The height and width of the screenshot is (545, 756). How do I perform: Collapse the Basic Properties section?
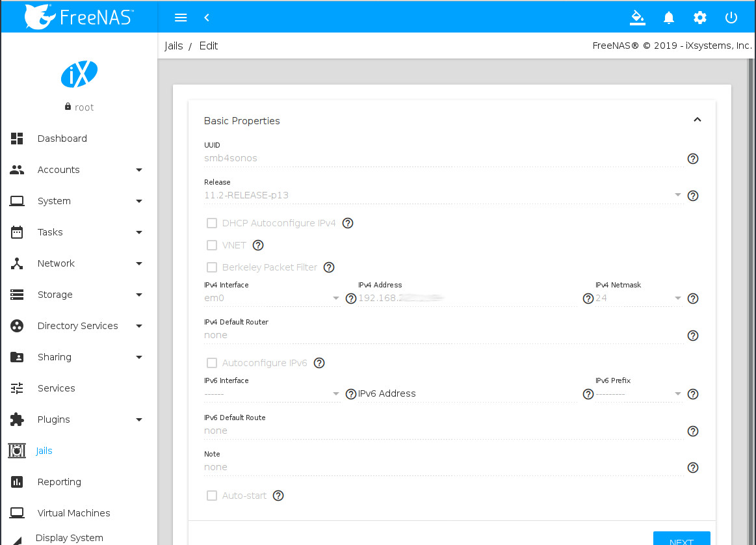tap(697, 120)
